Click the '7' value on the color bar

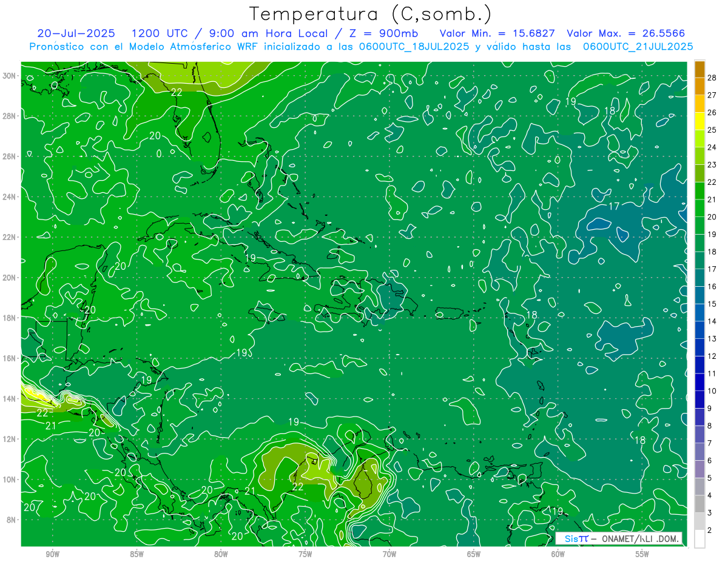tap(710, 443)
